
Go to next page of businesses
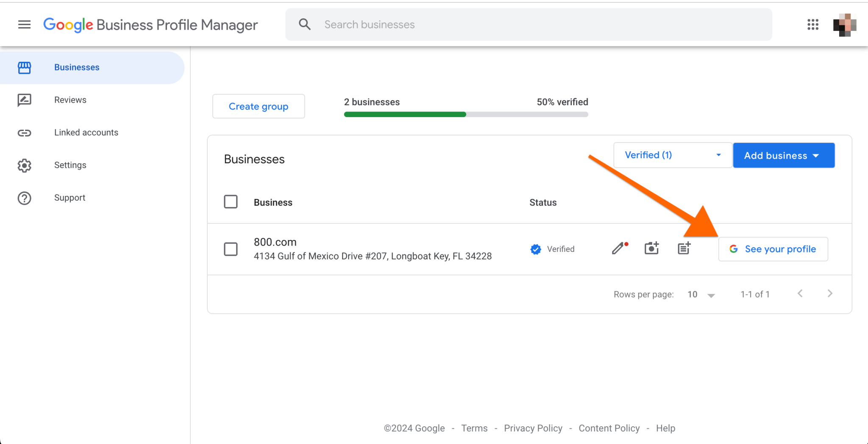pyautogui.click(x=830, y=293)
